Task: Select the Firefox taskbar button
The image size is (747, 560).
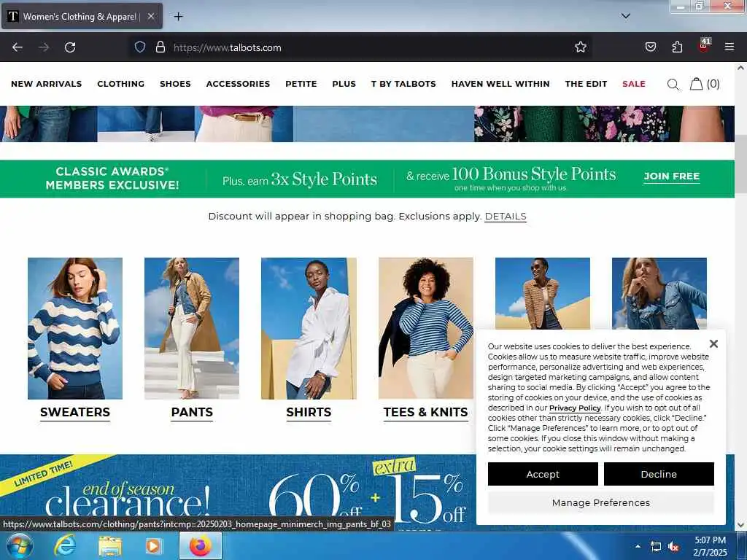Action: [201, 546]
